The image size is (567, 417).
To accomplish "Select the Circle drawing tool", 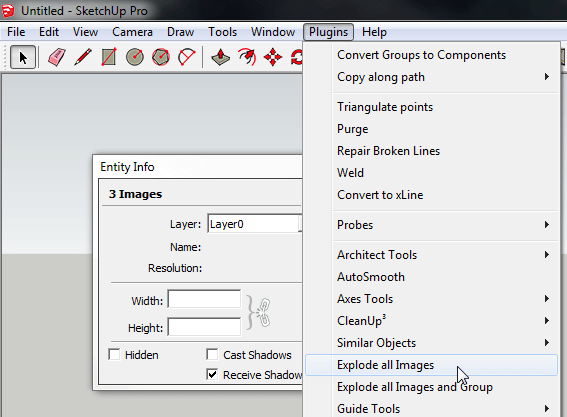I will pyautogui.click(x=135, y=57).
